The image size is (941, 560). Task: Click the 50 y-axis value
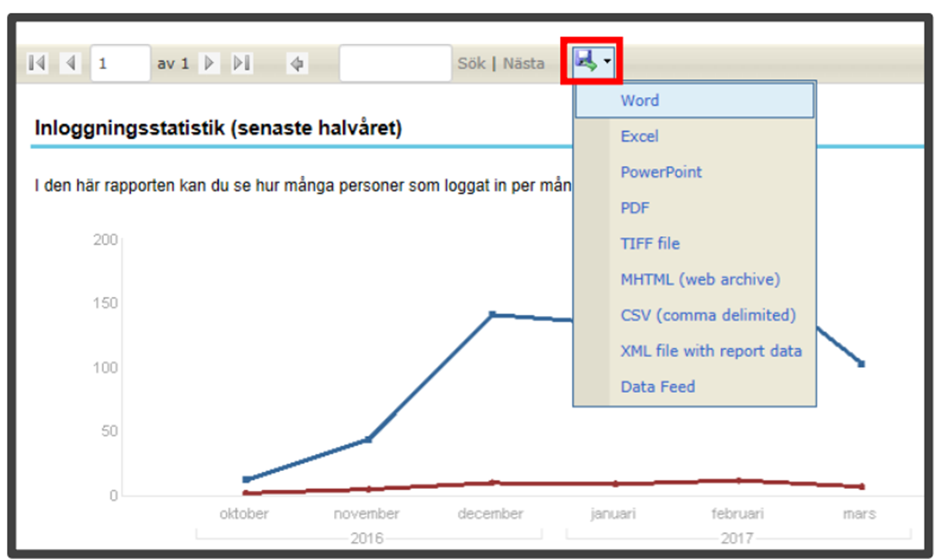point(110,431)
